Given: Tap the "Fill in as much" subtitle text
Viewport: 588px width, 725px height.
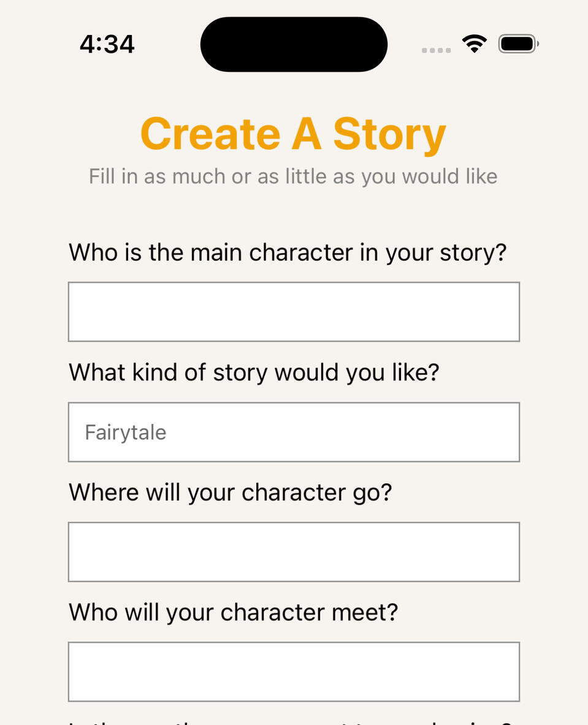Looking at the screenshot, I should 293,177.
